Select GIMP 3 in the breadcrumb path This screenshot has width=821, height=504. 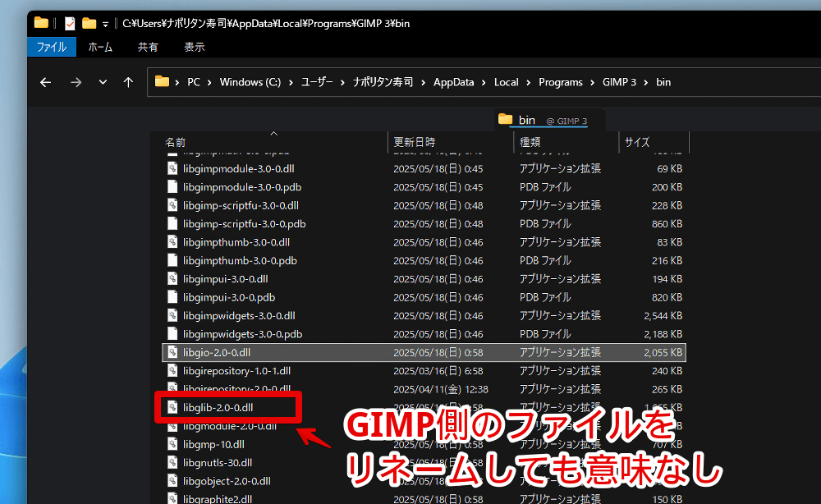pos(619,82)
